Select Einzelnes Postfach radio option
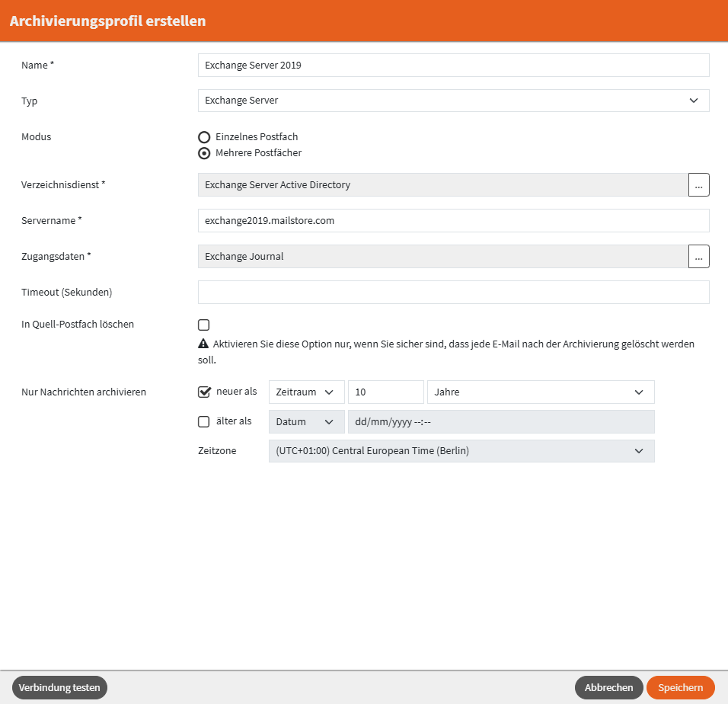The width and height of the screenshot is (728, 704). click(204, 137)
